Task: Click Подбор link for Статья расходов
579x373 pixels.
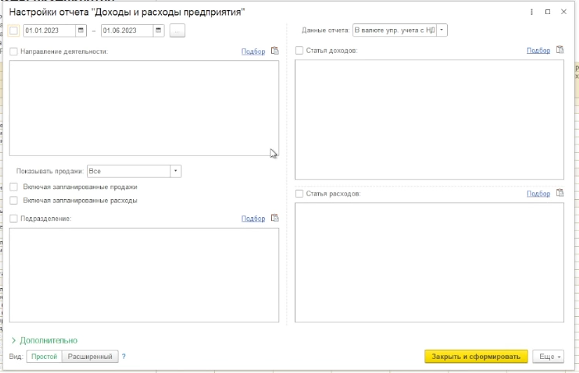Action: [x=538, y=194]
